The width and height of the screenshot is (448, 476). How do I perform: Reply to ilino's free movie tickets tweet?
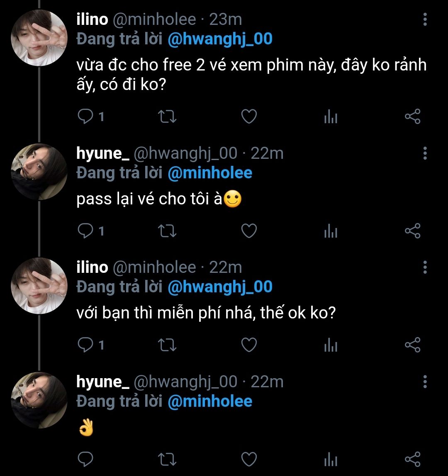85,117
